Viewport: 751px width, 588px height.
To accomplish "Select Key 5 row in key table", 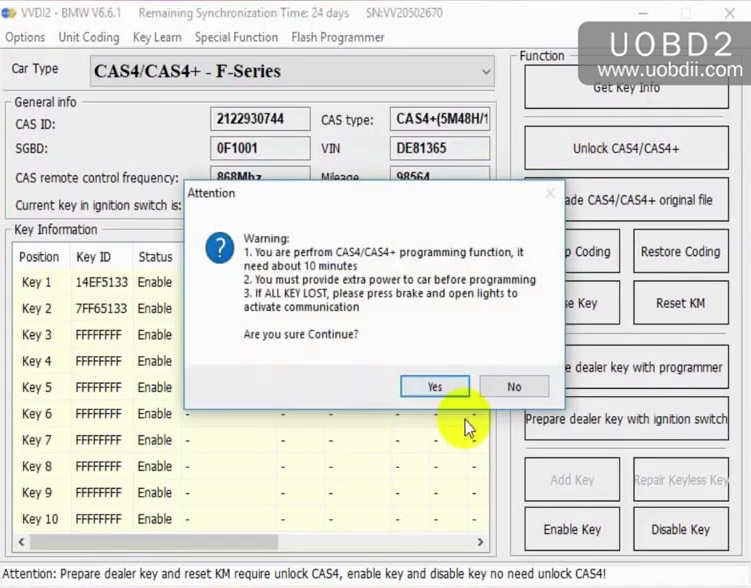I will click(98, 387).
